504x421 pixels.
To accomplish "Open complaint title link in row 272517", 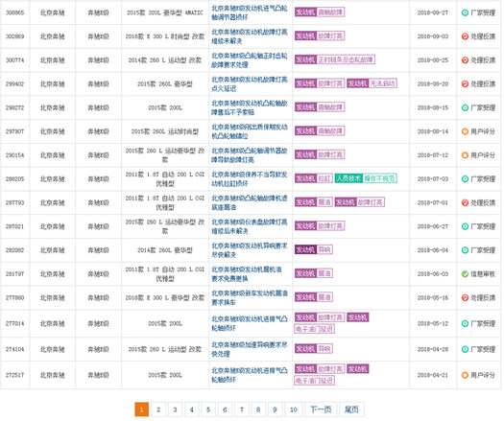I will coord(250,375).
